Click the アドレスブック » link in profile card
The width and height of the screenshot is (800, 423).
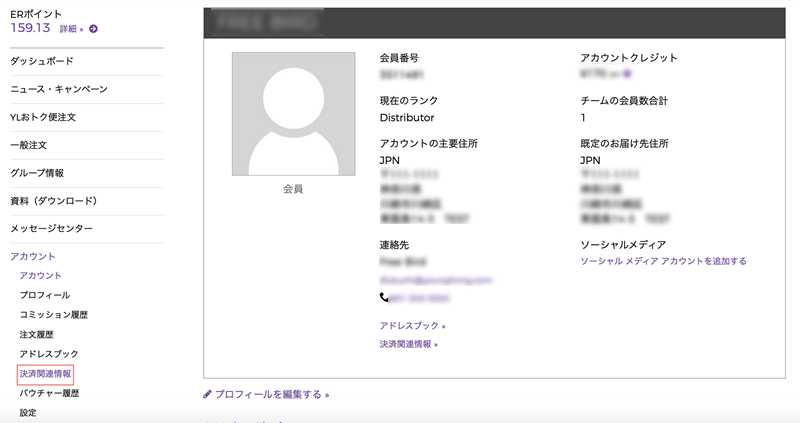[412, 325]
